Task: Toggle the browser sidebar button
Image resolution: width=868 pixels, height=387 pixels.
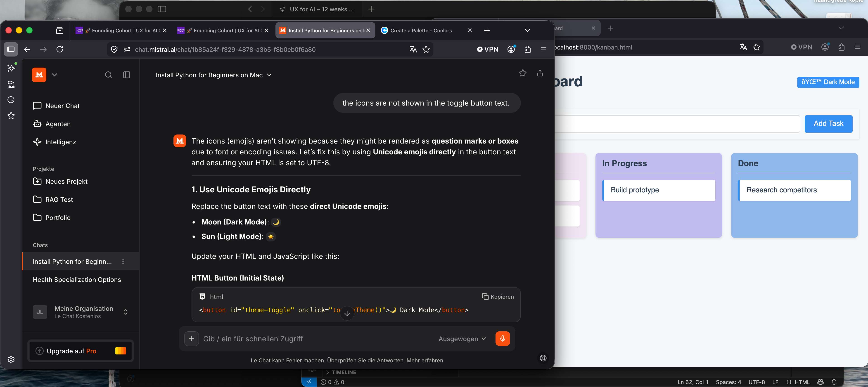Action: (11, 50)
